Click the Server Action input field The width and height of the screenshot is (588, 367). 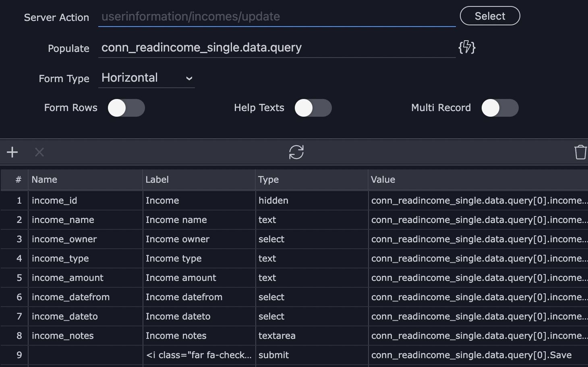coord(277,16)
